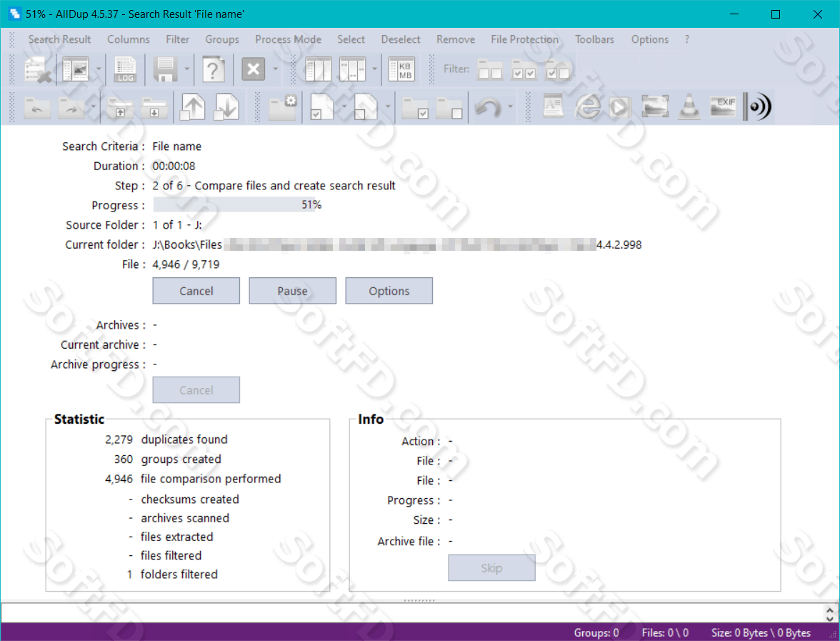Screen dimensions: 840x641
Task: Expand the save icon dropdown arrow
Action: 187,69
